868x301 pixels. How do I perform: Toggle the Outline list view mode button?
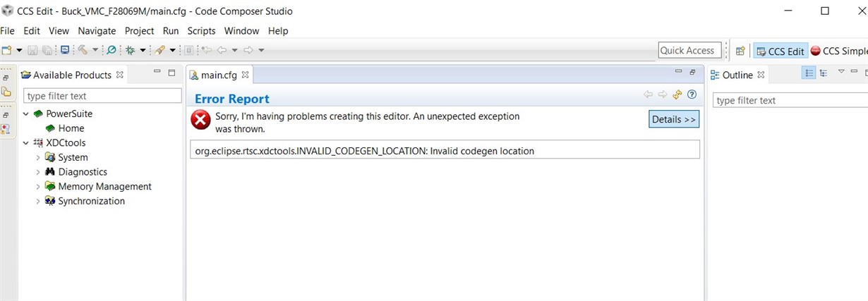pos(809,73)
